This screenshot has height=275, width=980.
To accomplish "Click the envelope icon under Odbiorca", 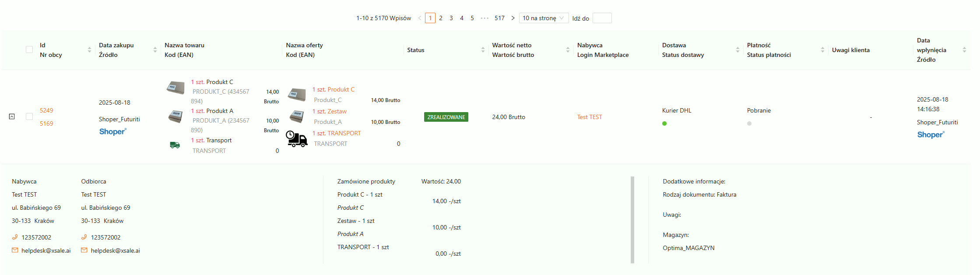I will pyautogui.click(x=84, y=250).
